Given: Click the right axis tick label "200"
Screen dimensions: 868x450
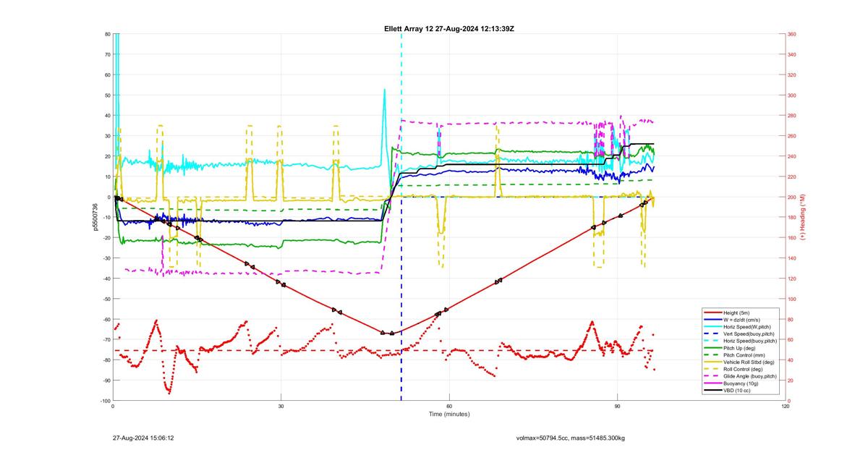Looking at the screenshot, I should pyautogui.click(x=793, y=197).
